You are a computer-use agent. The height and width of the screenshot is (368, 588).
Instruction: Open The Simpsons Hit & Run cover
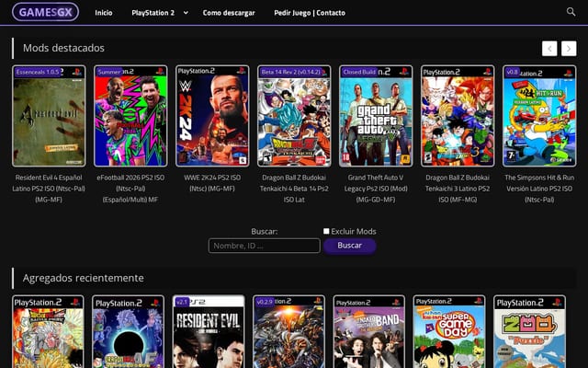[539, 116]
